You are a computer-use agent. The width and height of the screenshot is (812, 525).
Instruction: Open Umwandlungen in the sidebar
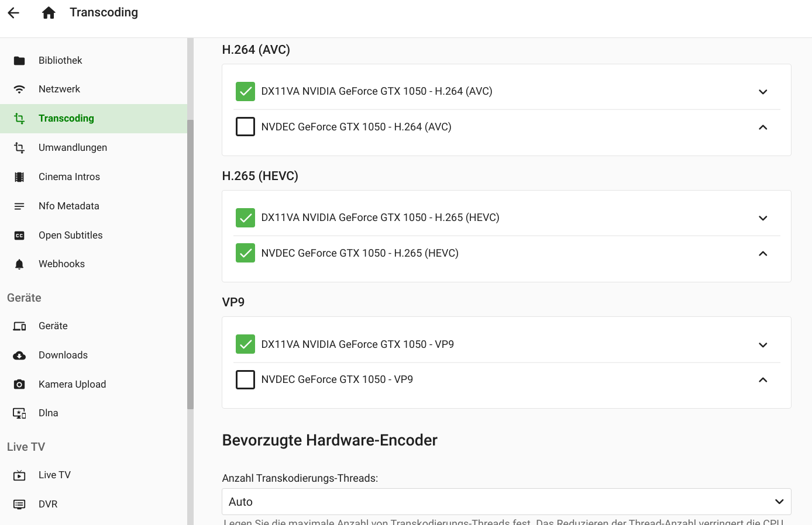pos(73,148)
